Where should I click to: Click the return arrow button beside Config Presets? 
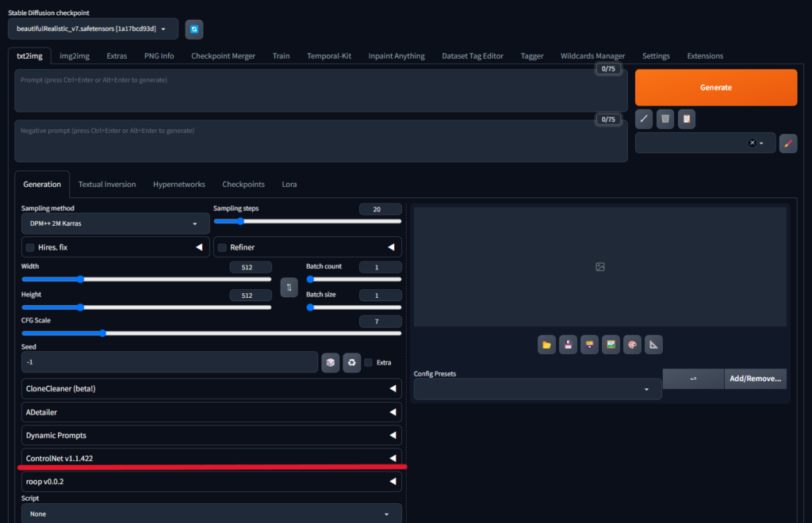(693, 379)
